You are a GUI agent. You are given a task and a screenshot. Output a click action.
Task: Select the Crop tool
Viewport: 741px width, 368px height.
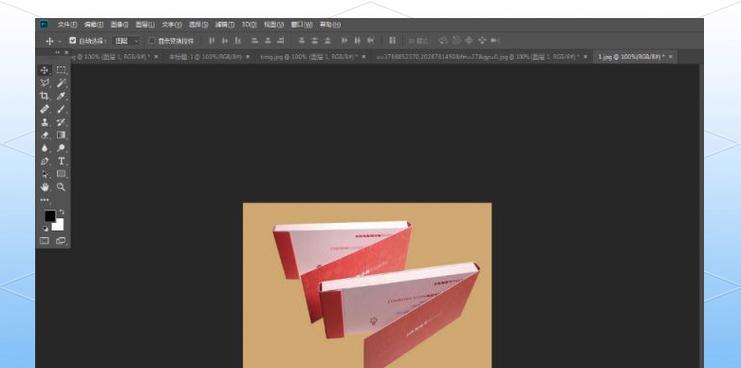coord(44,96)
